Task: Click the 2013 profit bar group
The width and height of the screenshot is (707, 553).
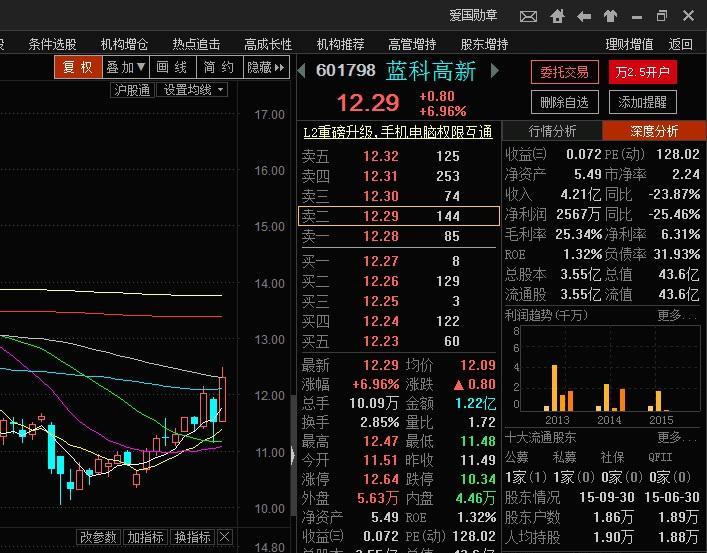Action: [x=558, y=388]
